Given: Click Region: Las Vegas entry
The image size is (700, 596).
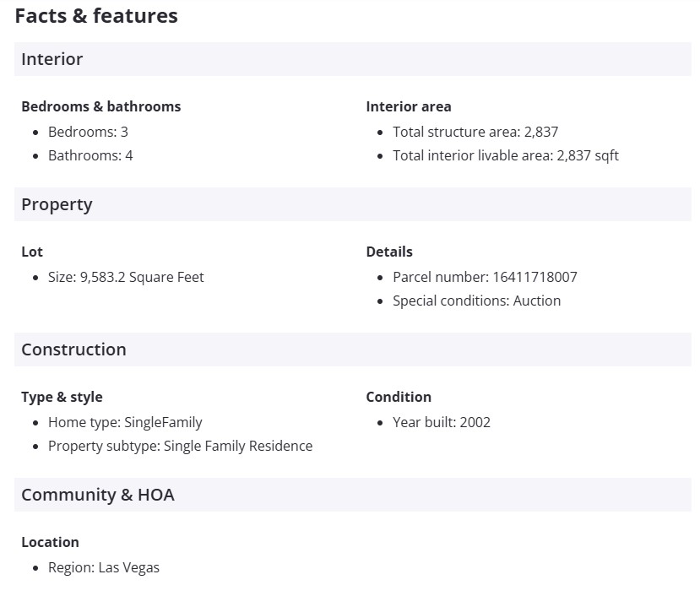Looking at the screenshot, I should pos(103,567).
